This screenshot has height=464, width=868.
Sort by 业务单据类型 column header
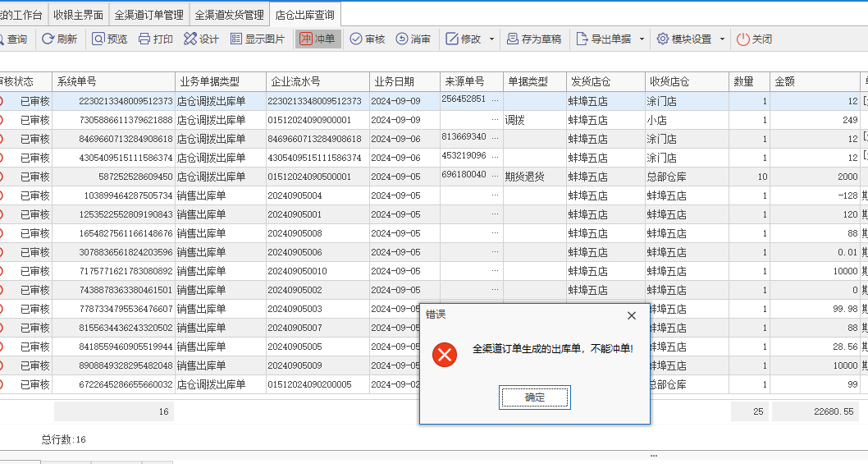[x=221, y=81]
